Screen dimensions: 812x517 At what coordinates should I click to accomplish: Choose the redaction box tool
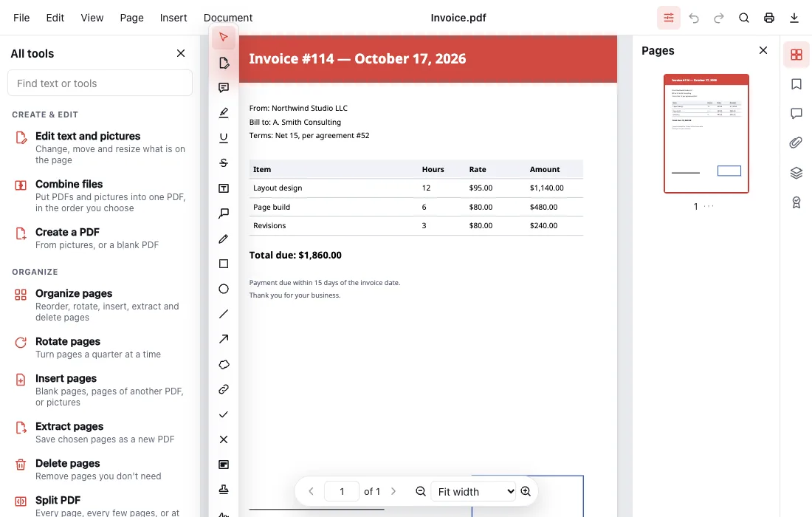click(223, 465)
